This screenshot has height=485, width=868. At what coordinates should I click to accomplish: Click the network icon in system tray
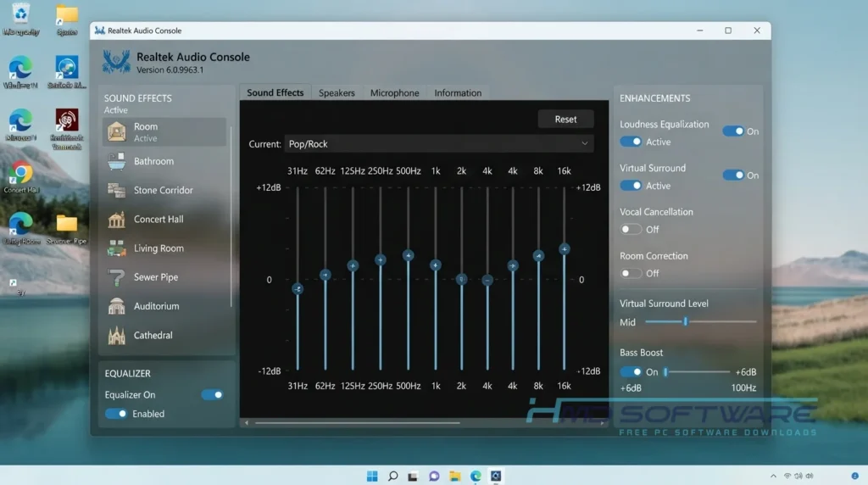click(x=787, y=477)
